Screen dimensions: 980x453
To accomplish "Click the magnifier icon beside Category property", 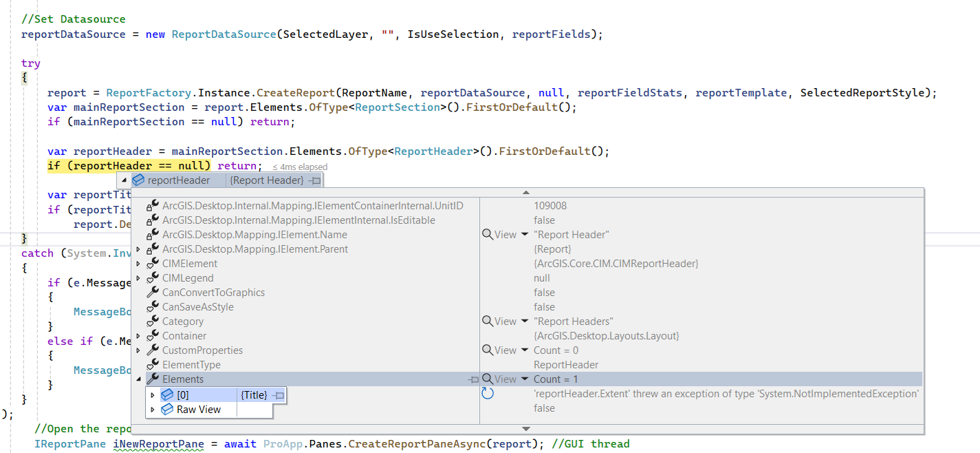I will click(x=486, y=321).
